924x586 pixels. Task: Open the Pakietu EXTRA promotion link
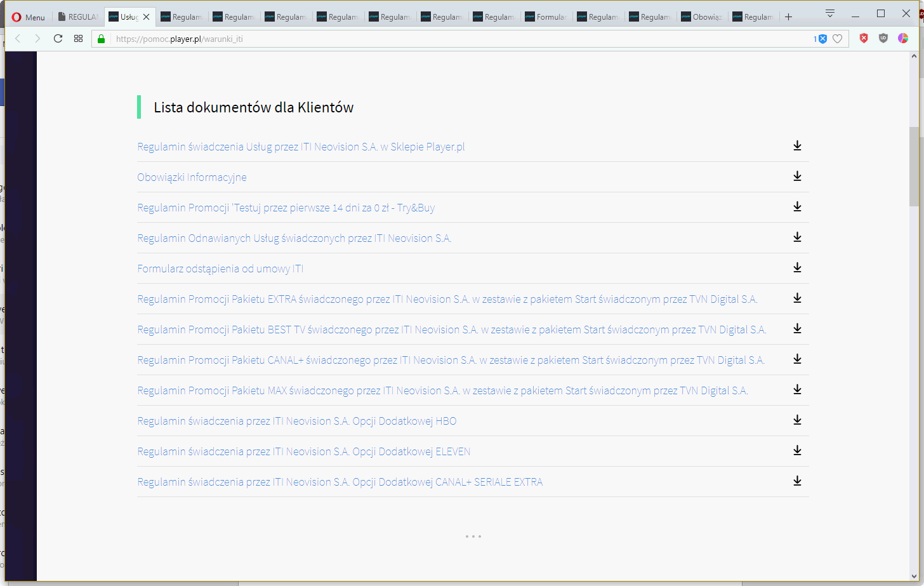[x=447, y=299]
